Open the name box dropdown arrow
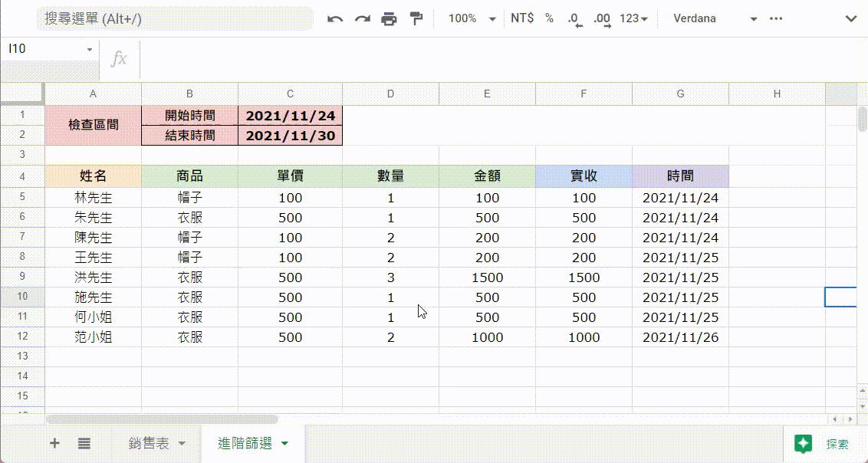Screen dimensions: 868x463 click(x=90, y=49)
